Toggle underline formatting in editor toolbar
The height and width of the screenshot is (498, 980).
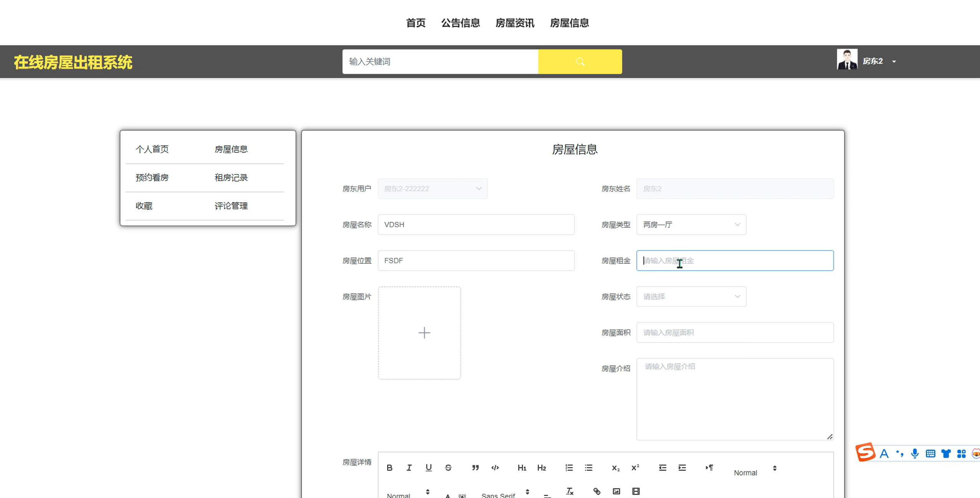click(429, 468)
